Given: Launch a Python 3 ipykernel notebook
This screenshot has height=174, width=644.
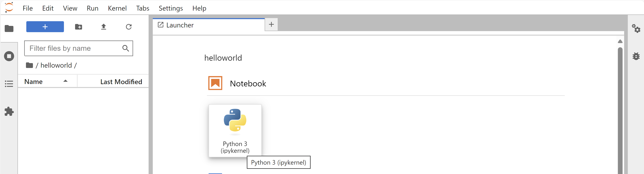Looking at the screenshot, I should pyautogui.click(x=235, y=130).
